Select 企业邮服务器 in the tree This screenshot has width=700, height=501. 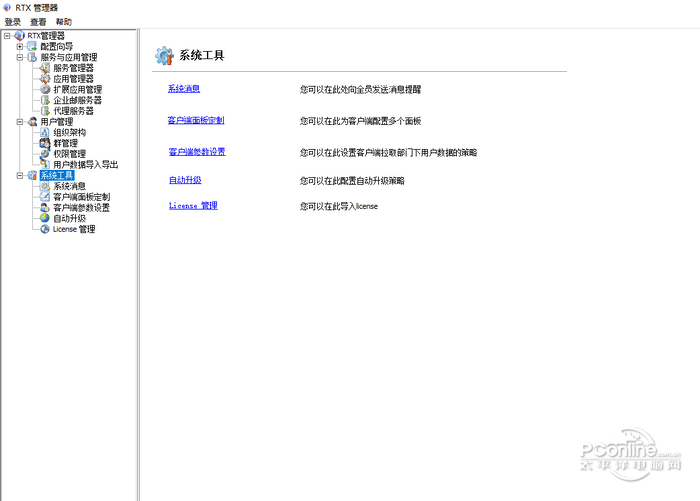point(78,100)
